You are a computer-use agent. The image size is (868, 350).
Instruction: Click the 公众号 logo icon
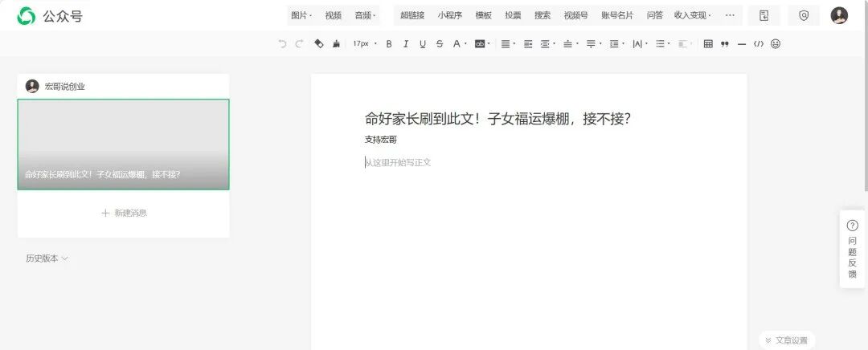pyautogui.click(x=27, y=16)
